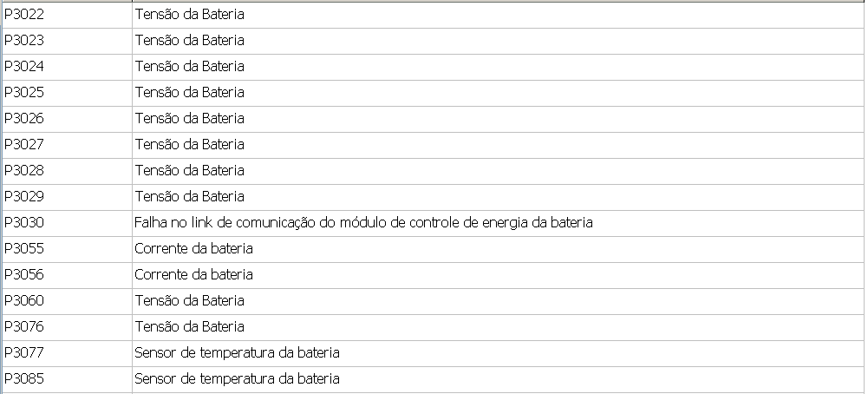Screen dimensions: 868x394
Task: Select the P3026 fault code cell
Action: (x=24, y=119)
